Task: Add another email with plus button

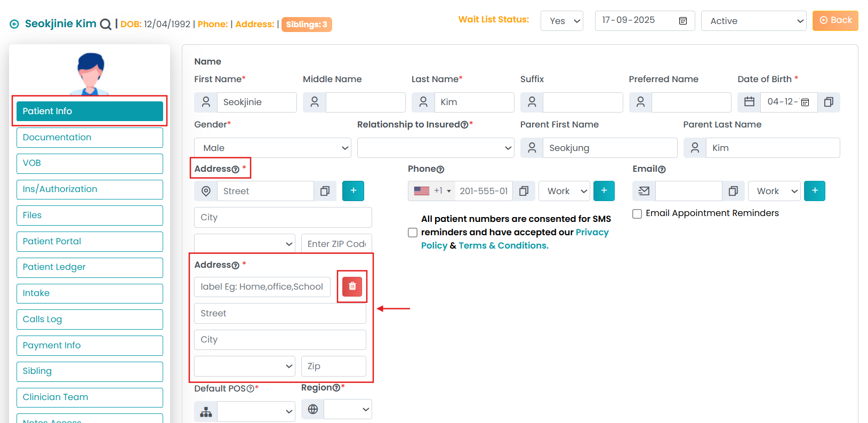Action: click(814, 191)
